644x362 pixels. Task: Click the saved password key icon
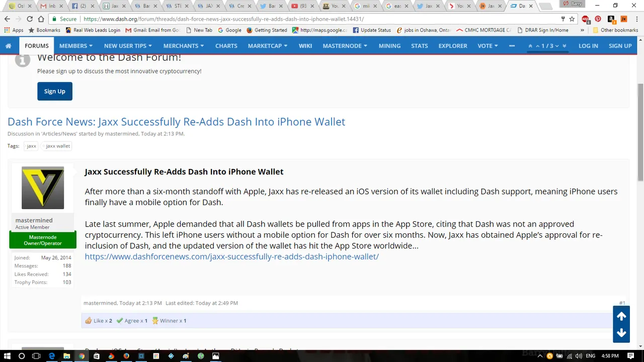click(562, 19)
